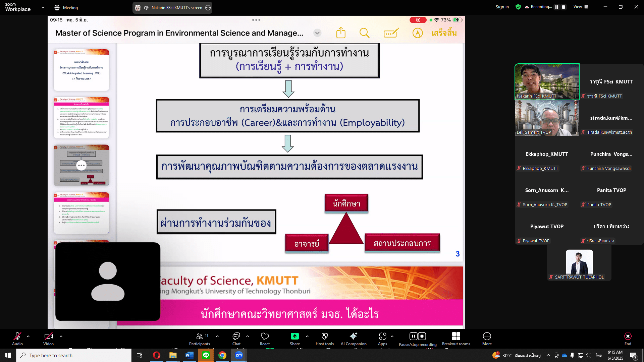The image size is (644, 362).
Task: Open Zoom Apps
Action: pos(383,339)
